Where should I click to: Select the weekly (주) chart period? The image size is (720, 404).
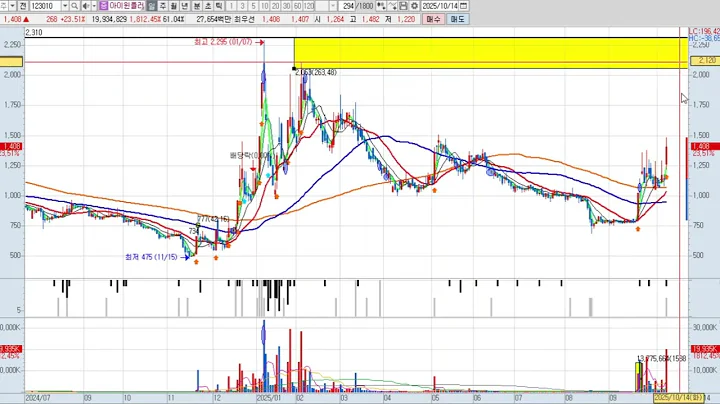point(163,6)
